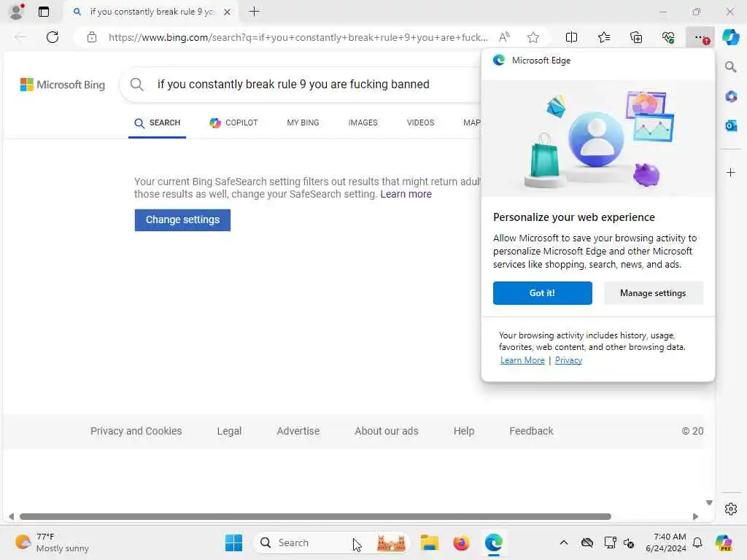Click the scroll right arrow
Viewport: 747px width, 560px height.
(695, 517)
